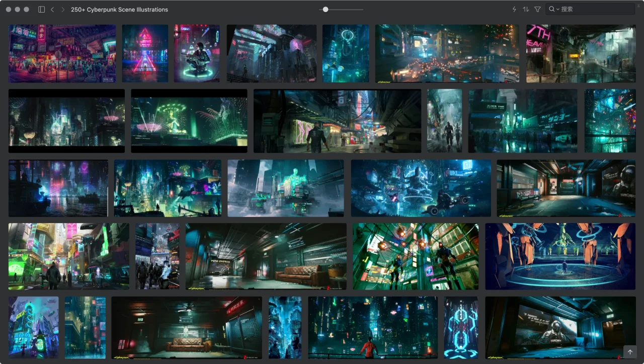
Task: Open the lightning quick action icon
Action: 514,10
